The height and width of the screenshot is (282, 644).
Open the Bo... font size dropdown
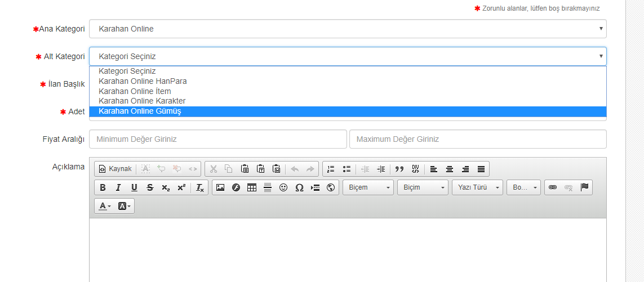(523, 187)
